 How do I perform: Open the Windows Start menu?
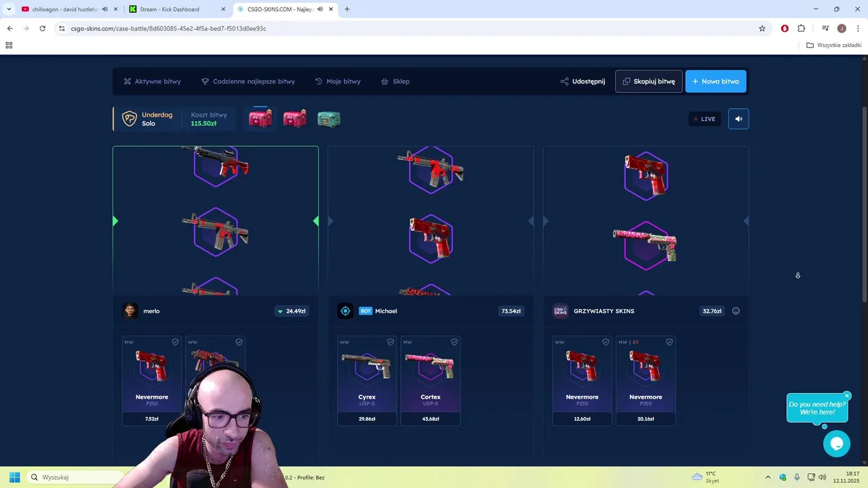14,477
